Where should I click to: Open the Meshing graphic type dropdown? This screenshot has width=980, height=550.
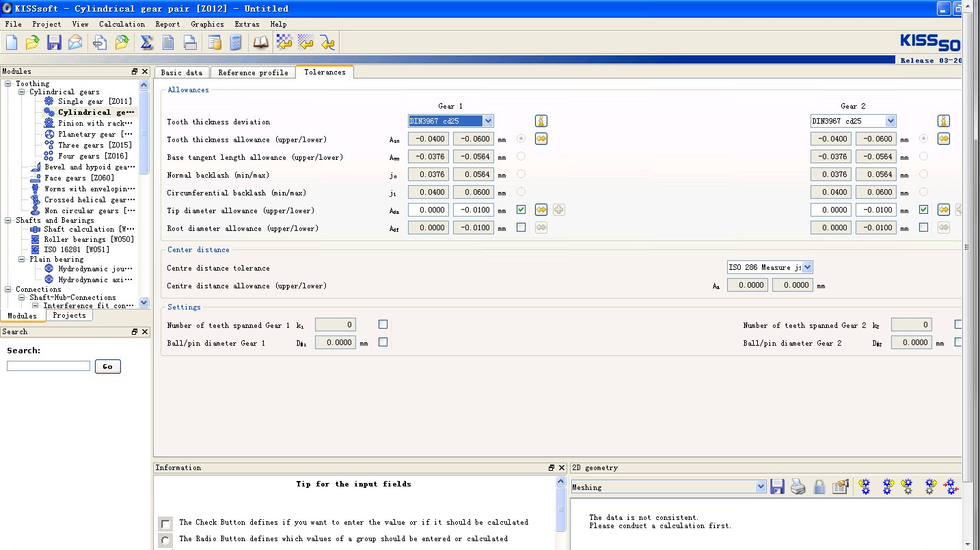[x=761, y=487]
